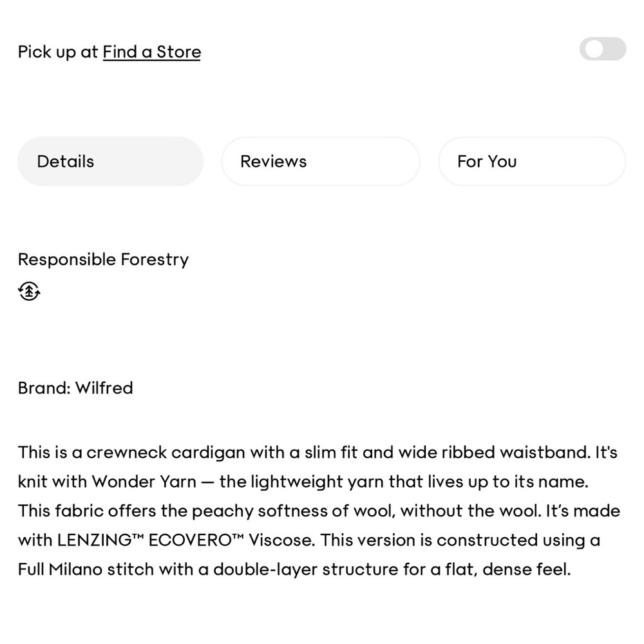This screenshot has height=644, width=644.
Task: Click the word 'Store' in the underlined link
Action: click(x=178, y=52)
